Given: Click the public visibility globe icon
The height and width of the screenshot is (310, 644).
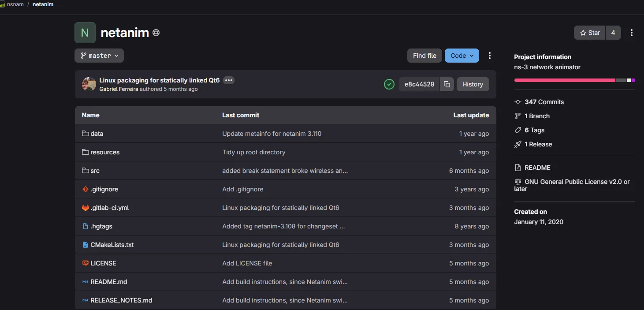Looking at the screenshot, I should [x=156, y=33].
